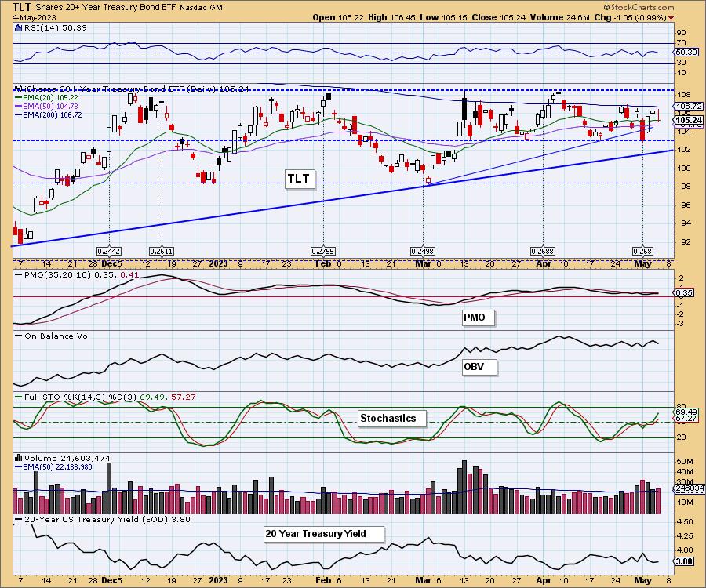Click the Nasdaq GM exchange label
This screenshot has width=706, height=588.
point(201,8)
